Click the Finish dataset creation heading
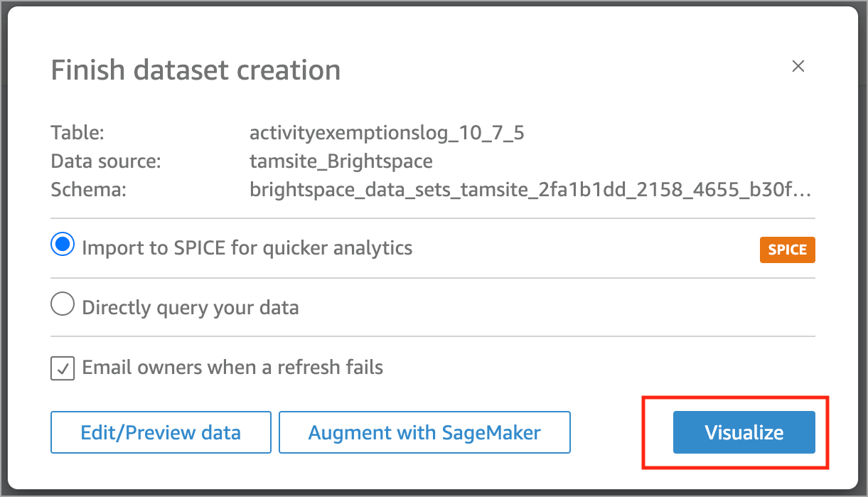 (195, 70)
